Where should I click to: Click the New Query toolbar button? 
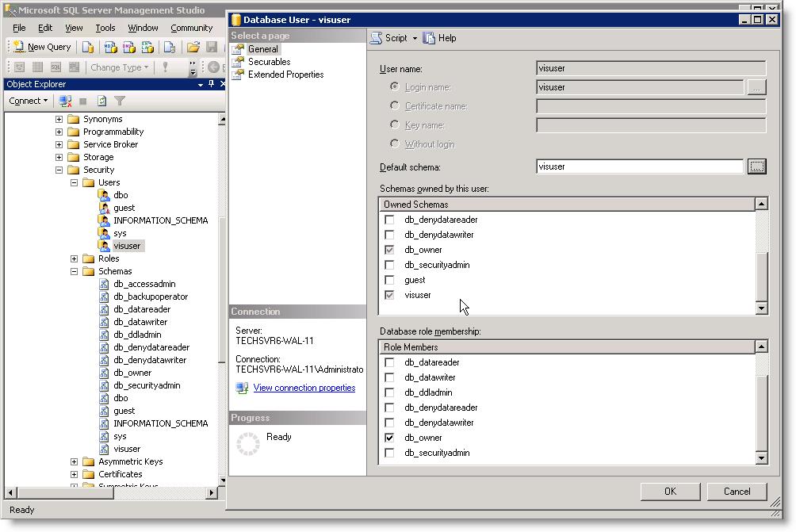42,47
